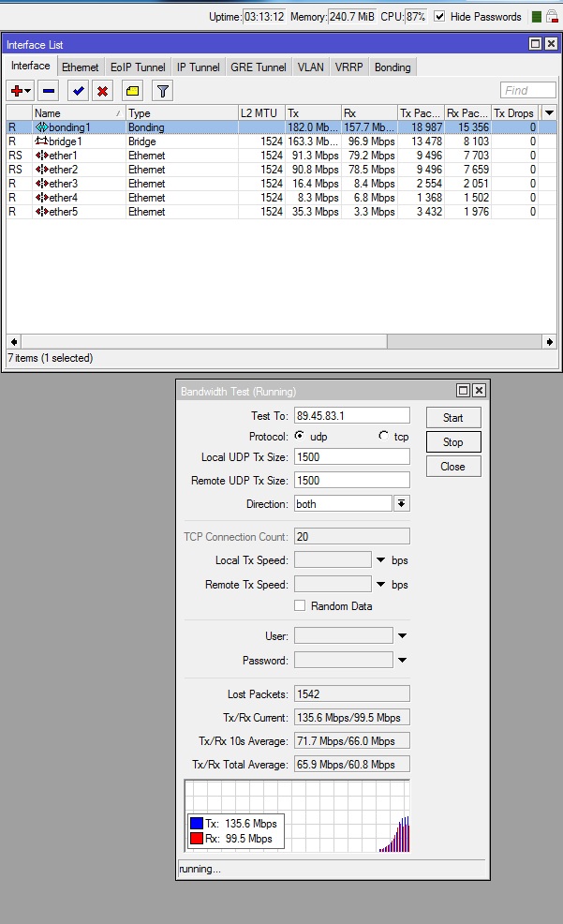Click the blue checkmark Enable button
Screen dimensions: 563x924
(78, 91)
